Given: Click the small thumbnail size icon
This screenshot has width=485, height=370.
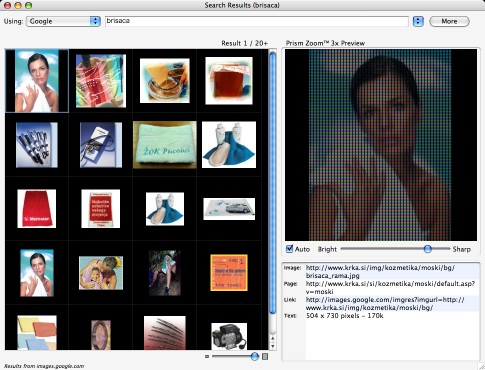Looking at the screenshot, I should 207,357.
